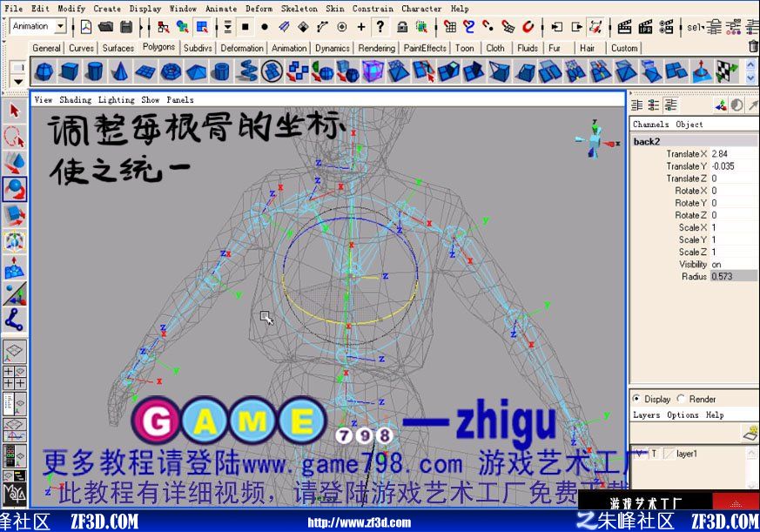760x532 pixels.
Task: Switch to the Rendering shelf tab
Action: coord(377,48)
